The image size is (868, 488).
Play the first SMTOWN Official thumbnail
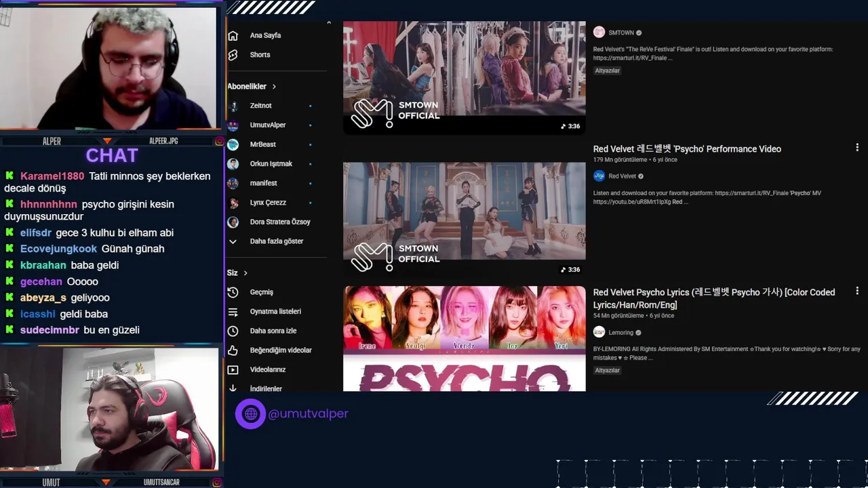pyautogui.click(x=465, y=77)
